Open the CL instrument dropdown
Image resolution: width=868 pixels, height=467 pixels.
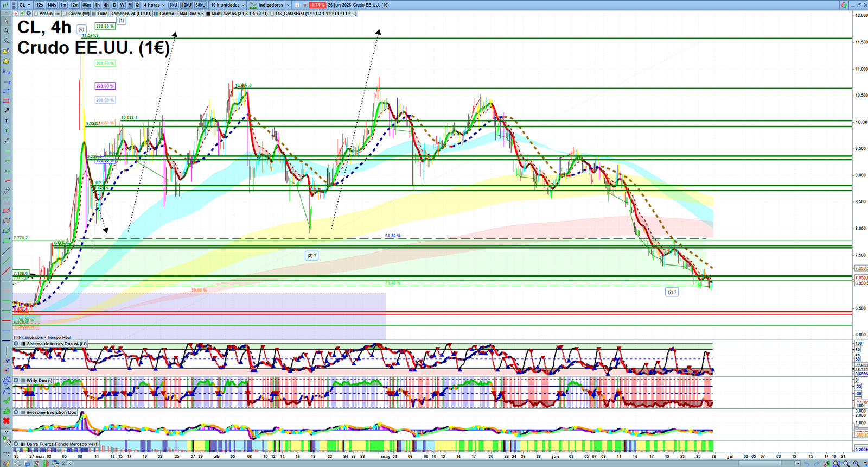(25, 5)
